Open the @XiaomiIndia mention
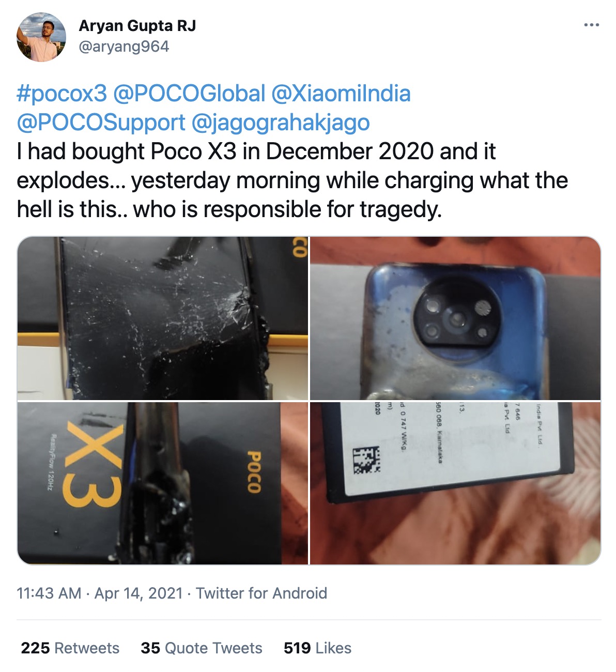 (341, 94)
